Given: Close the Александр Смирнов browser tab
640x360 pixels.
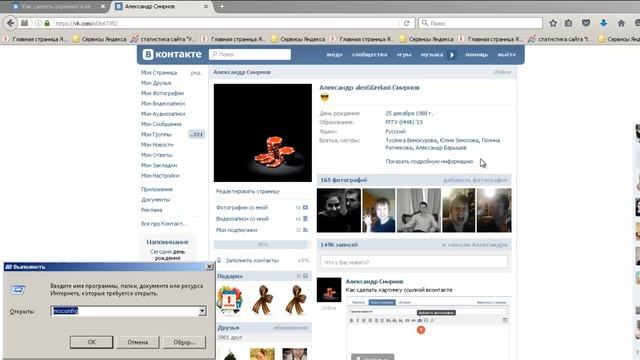Looking at the screenshot, I should coord(206,7).
